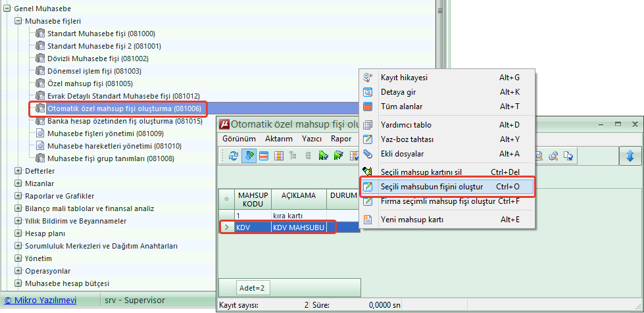Open the Aktarım menu

coord(278,139)
